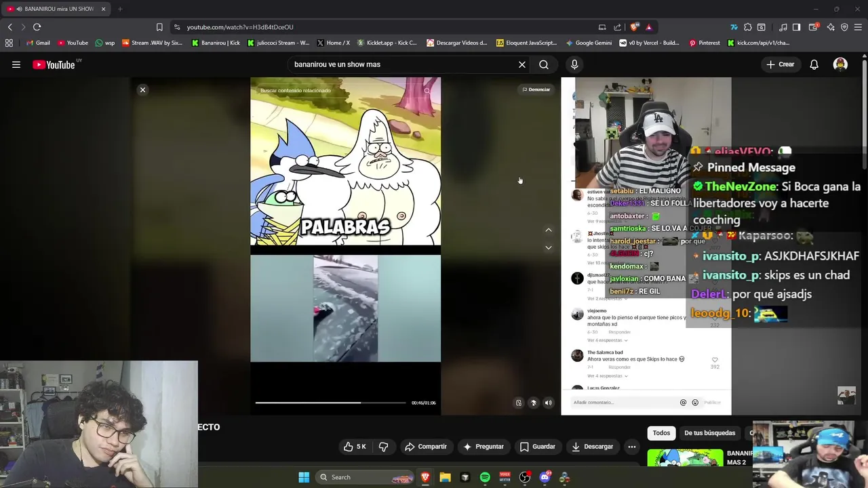This screenshot has width=868, height=488.
Task: Open Brave Leo AI sparkle icon
Action: pyautogui.click(x=831, y=27)
